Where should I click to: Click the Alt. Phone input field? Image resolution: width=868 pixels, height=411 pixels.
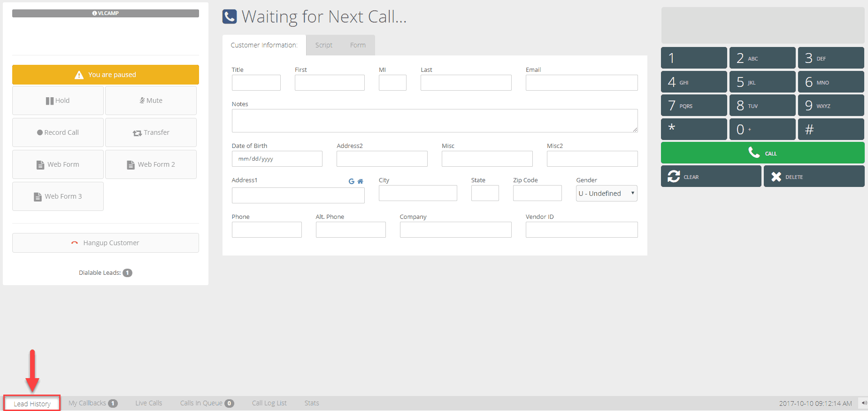tap(351, 230)
